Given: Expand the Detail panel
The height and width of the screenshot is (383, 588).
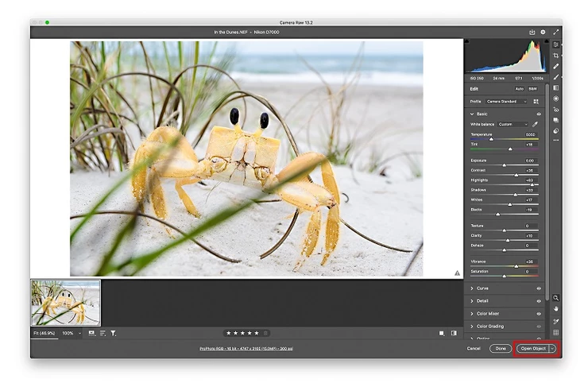Looking at the screenshot, I should pyautogui.click(x=482, y=301).
